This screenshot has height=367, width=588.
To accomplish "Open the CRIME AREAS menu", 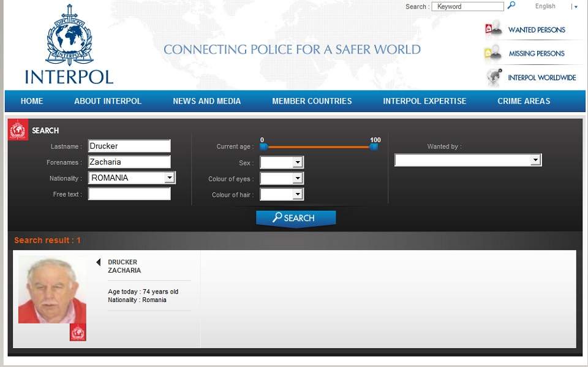I will coord(524,101).
